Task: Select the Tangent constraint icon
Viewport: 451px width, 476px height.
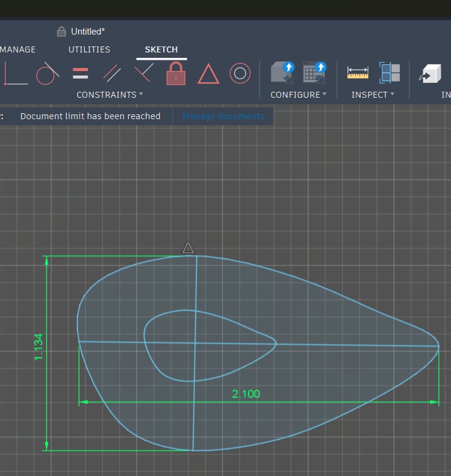Action: 48,74
